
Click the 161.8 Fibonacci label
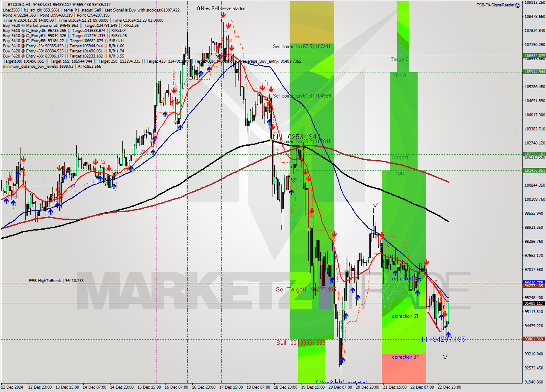click(x=399, y=75)
